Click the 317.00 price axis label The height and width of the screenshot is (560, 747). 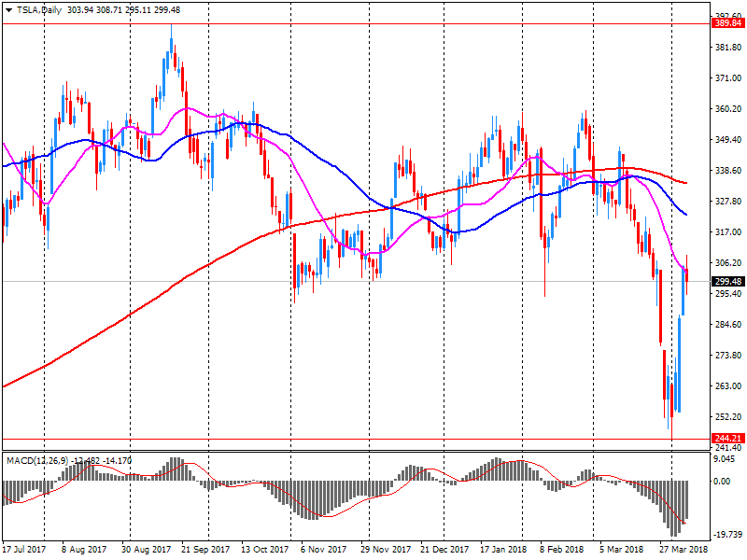728,231
